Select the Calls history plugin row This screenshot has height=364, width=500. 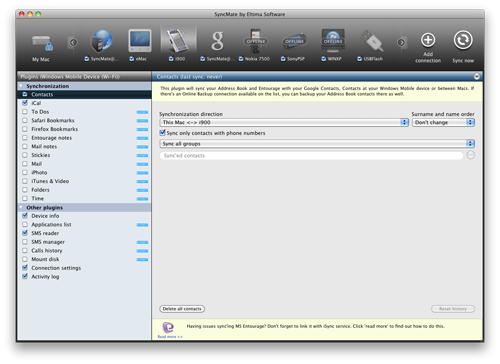(x=84, y=250)
